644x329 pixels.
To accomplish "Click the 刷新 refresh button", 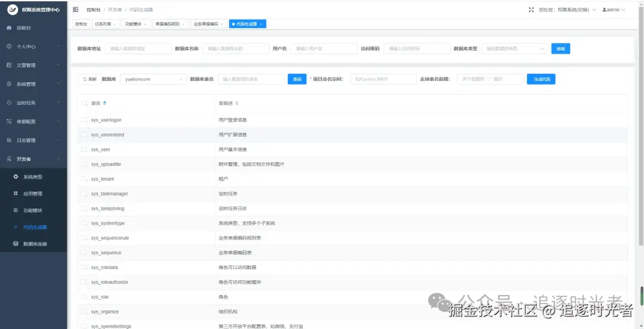I will [x=89, y=79].
